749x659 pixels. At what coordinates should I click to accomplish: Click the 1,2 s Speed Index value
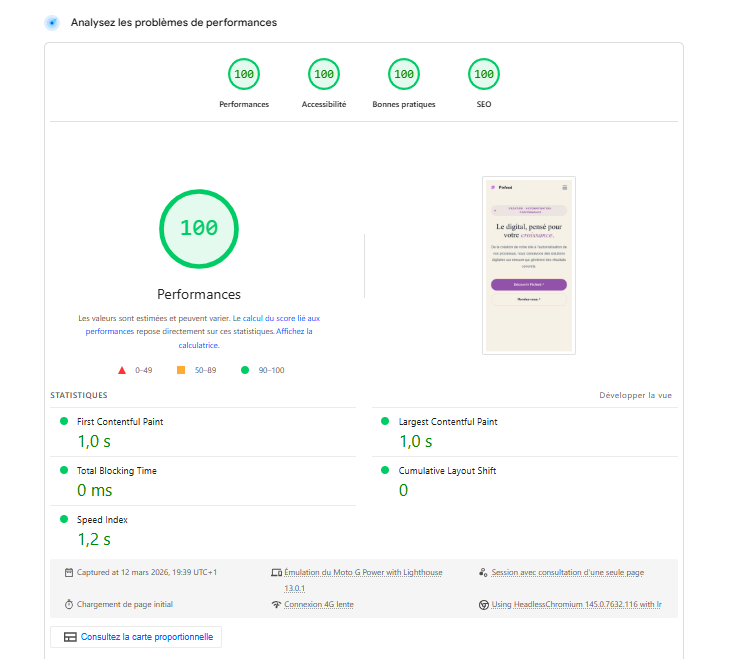coord(94,540)
